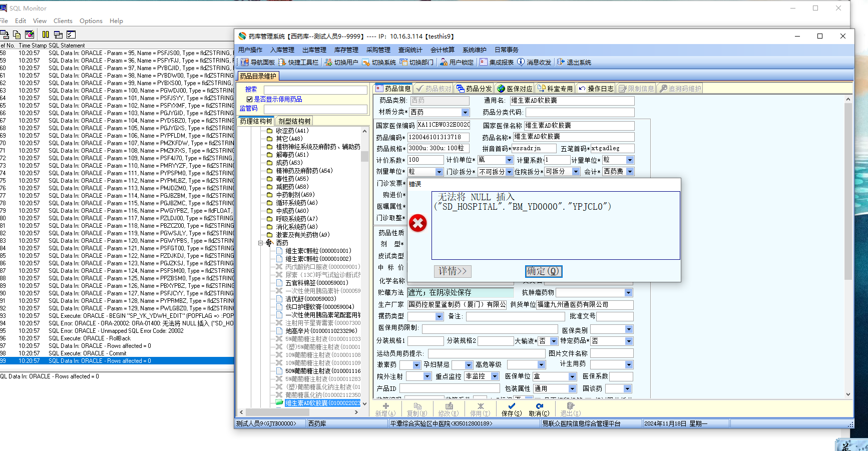This screenshot has height=451, width=868.
Task: Click the 药品规格 input field
Action: (x=438, y=148)
